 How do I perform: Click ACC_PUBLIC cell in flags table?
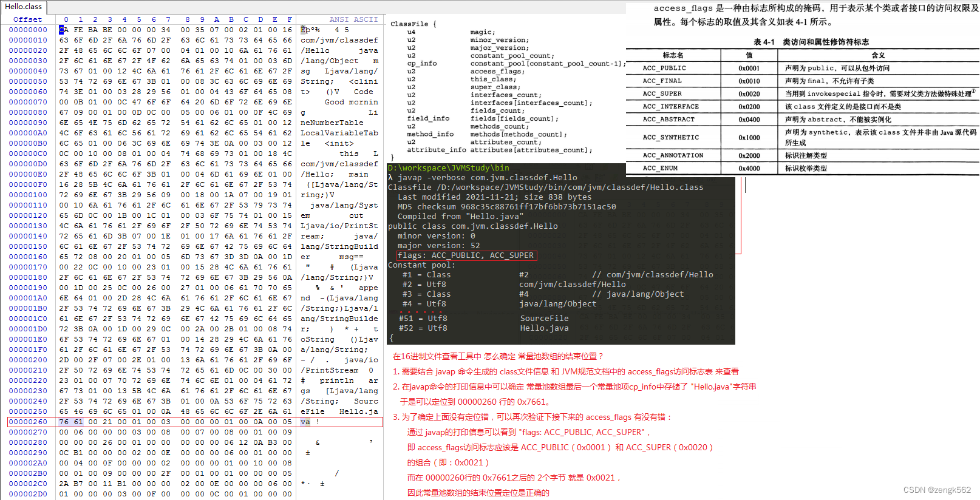[x=664, y=69]
